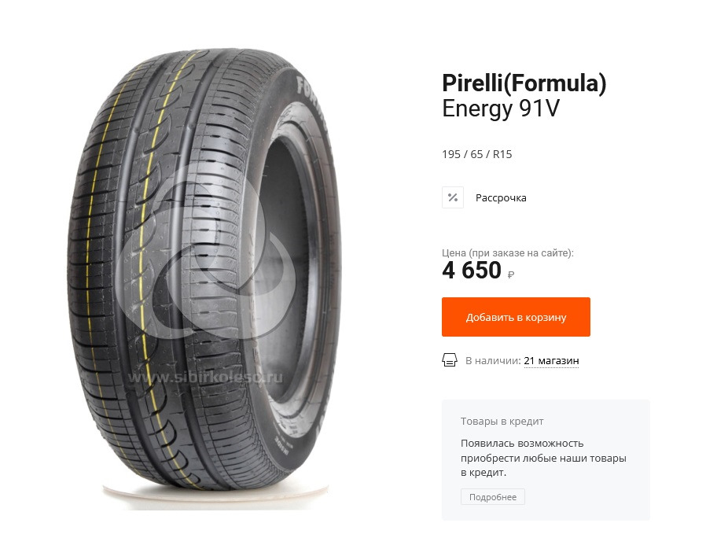Click the "Energy 91V" model name
Viewport: 728px width, 560px height.
(x=501, y=109)
